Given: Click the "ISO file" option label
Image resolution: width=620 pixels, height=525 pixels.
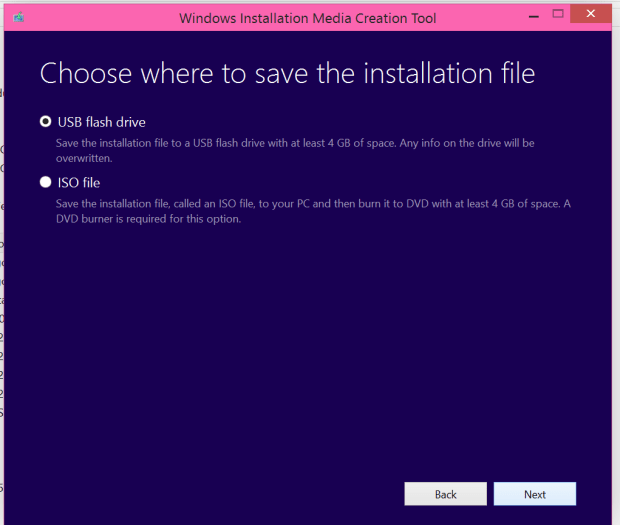Looking at the screenshot, I should tap(79, 182).
